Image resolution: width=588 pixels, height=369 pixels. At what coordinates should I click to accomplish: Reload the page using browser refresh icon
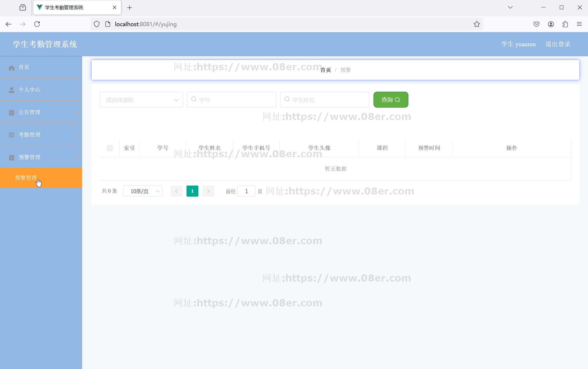click(37, 24)
